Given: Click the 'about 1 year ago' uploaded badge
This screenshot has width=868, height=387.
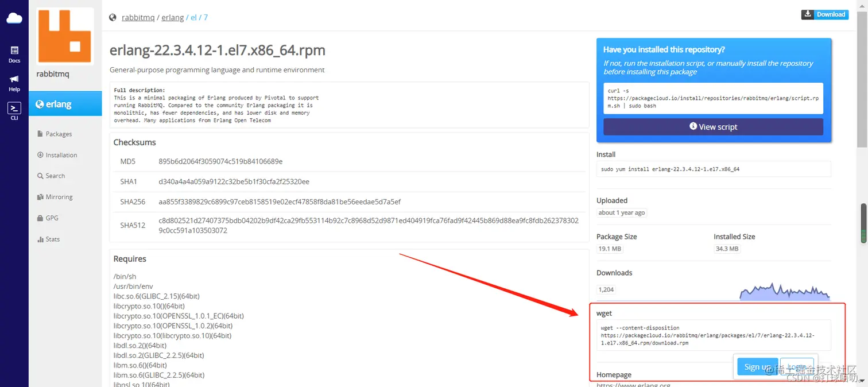Looking at the screenshot, I should [x=622, y=212].
